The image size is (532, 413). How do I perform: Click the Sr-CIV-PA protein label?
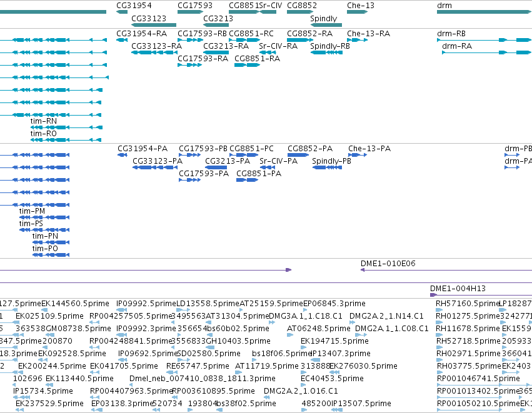pyautogui.click(x=279, y=161)
